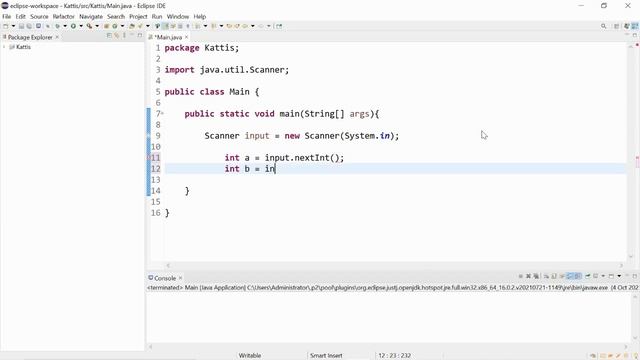
Task: Open the Run menu
Action: tap(157, 16)
